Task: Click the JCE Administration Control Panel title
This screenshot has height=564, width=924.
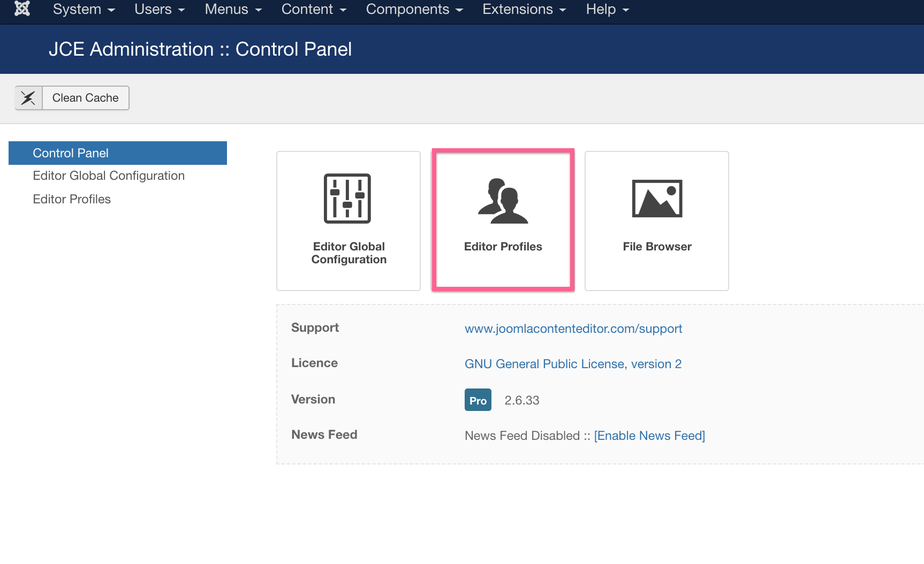Action: [200, 49]
